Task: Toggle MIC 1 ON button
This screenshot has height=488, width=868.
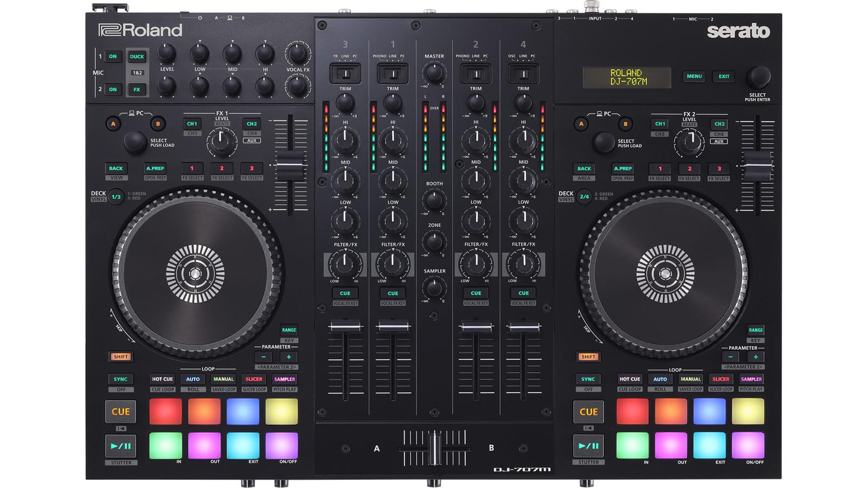Action: pyautogui.click(x=113, y=56)
